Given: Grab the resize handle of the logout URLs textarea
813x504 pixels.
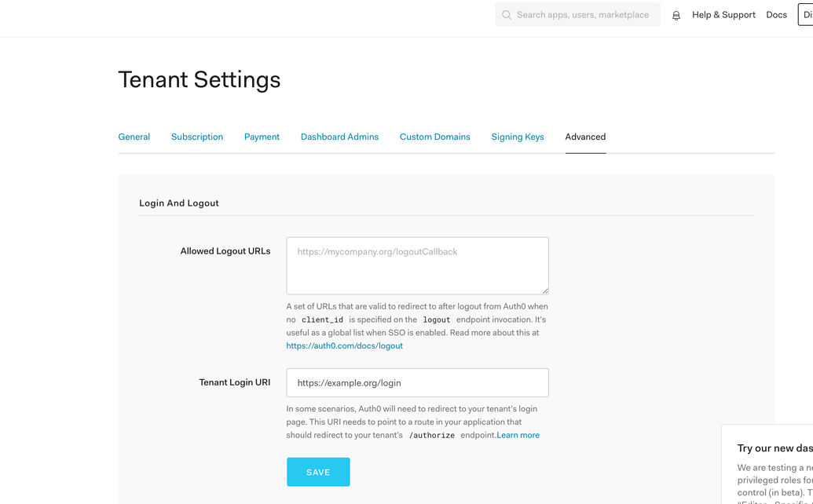Looking at the screenshot, I should pos(544,290).
